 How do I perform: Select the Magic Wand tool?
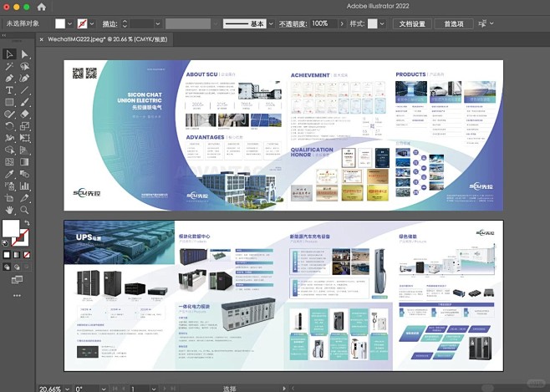(9, 66)
